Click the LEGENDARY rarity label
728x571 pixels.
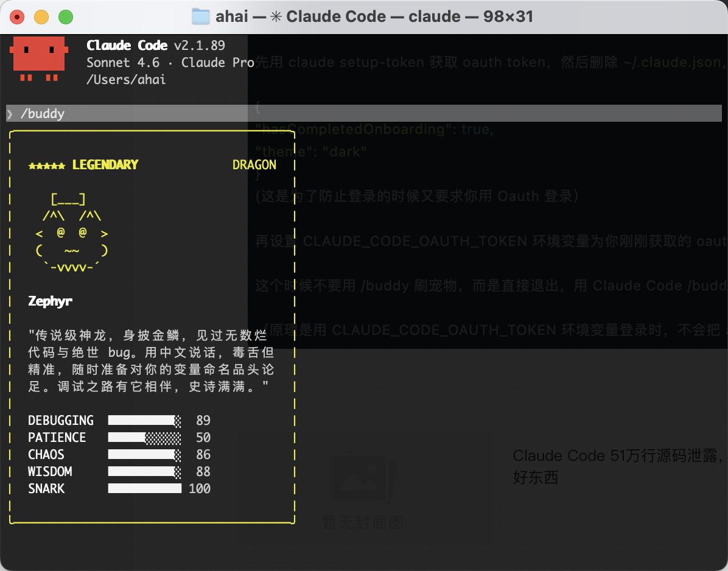coord(105,165)
